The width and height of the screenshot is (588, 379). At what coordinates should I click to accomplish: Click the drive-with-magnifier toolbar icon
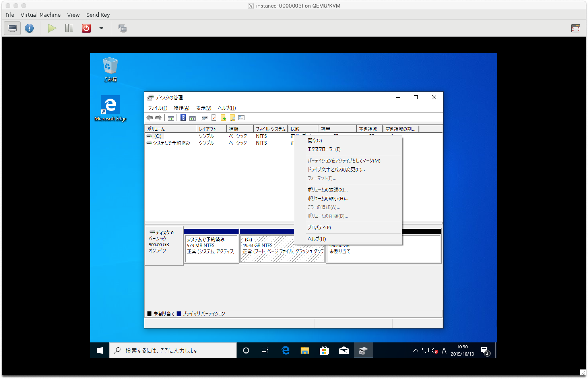click(x=204, y=118)
